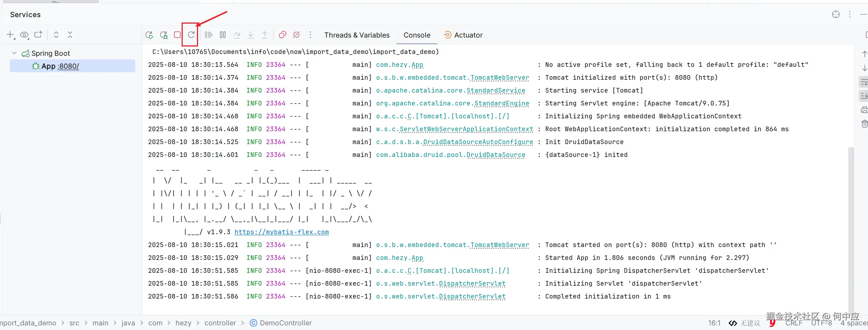
Task: Click the 'controller' breadcrumb
Action: pos(220,323)
